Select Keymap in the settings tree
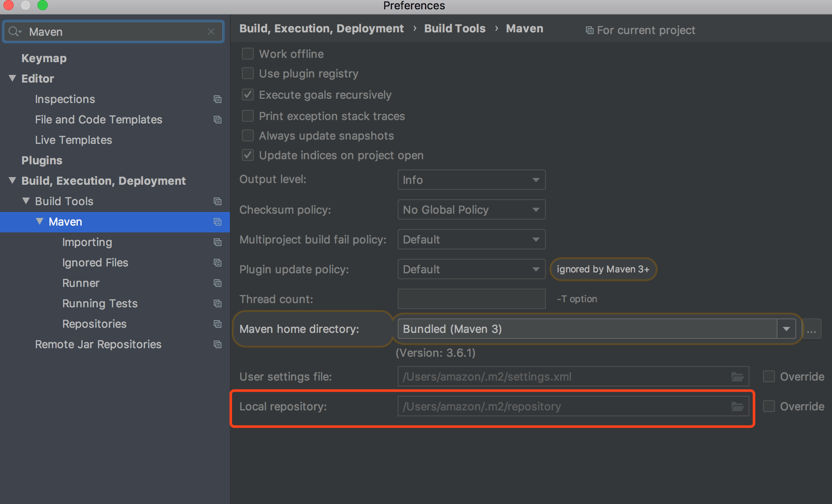The image size is (832, 504). coord(44,58)
